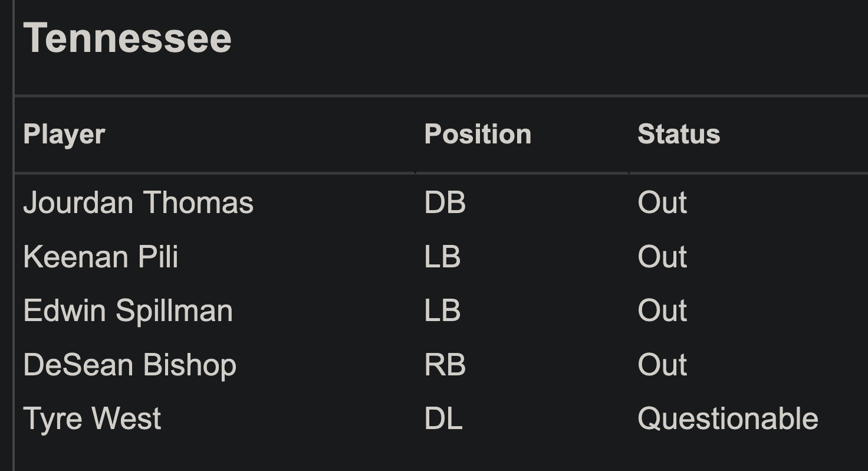Screen dimensions: 868x471
Task: Click the divider line below Tennessee heading
Action: (x=441, y=95)
